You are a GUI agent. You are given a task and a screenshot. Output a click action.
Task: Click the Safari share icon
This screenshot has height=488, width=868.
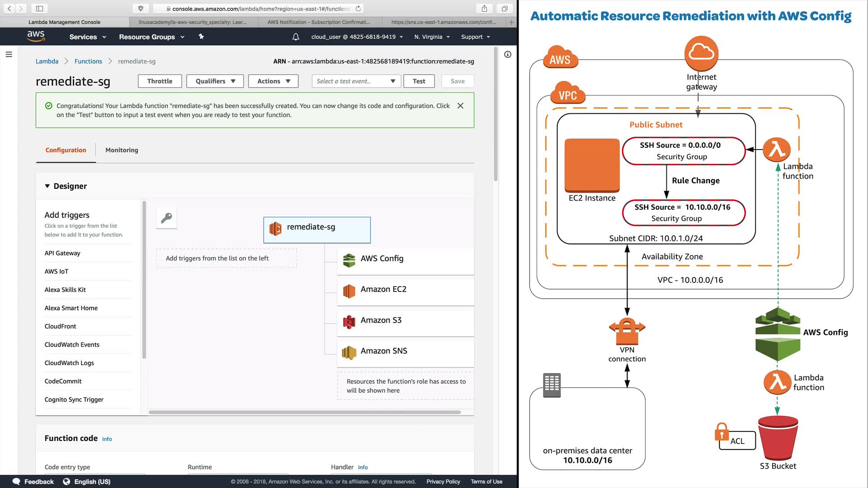click(x=484, y=9)
